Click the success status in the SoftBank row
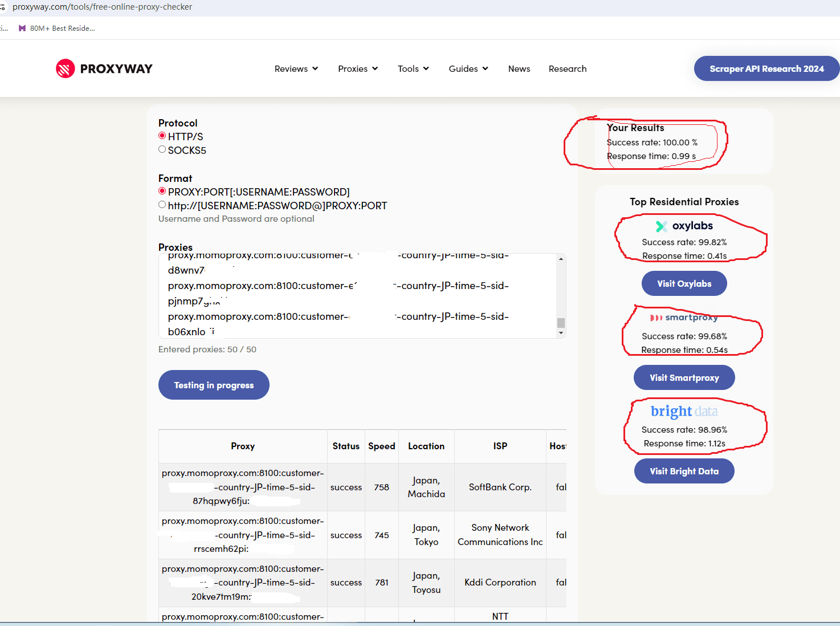This screenshot has height=626, width=840. [346, 487]
